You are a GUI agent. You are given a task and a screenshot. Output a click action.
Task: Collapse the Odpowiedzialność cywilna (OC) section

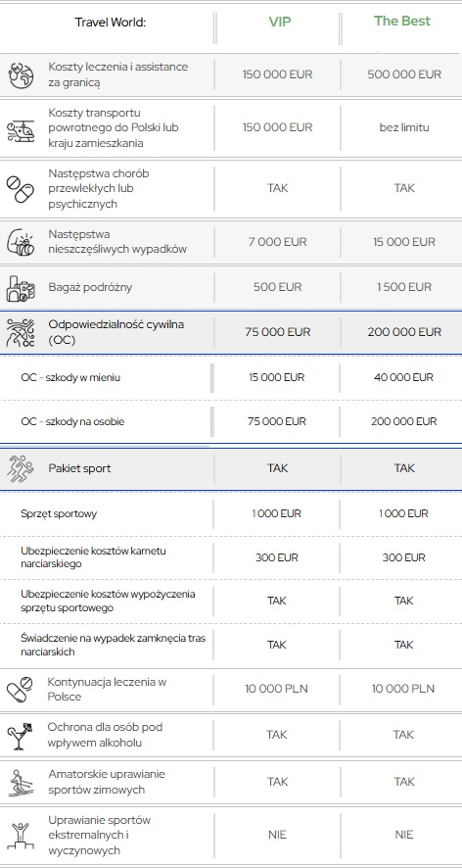231,332
